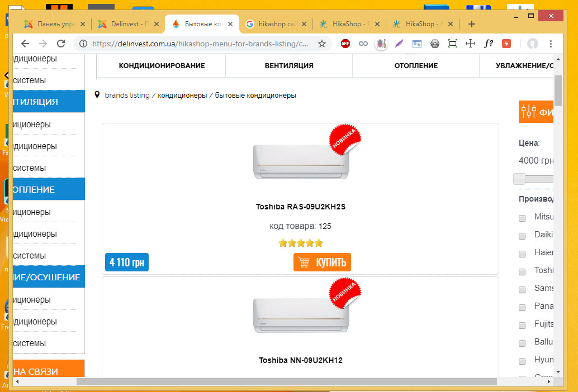Open Chrome three-dot menu
Screen dimensions: 578x392
(551, 44)
